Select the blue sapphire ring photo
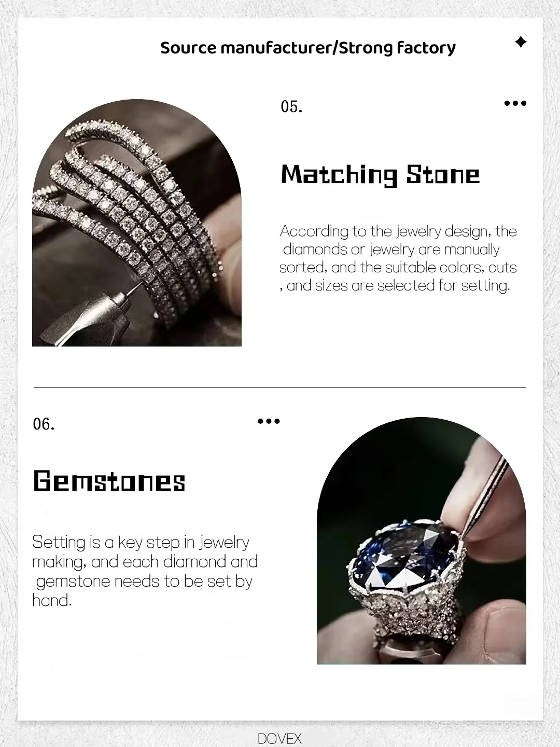 (422, 541)
